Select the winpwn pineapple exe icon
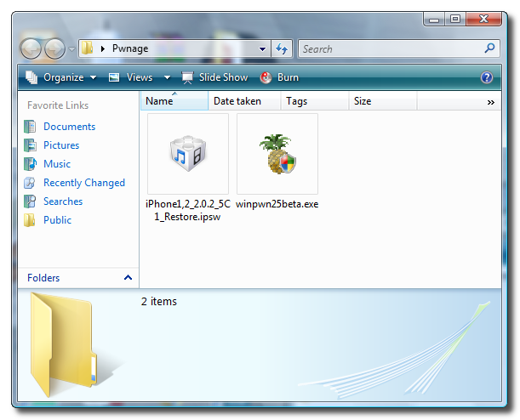 (277, 154)
